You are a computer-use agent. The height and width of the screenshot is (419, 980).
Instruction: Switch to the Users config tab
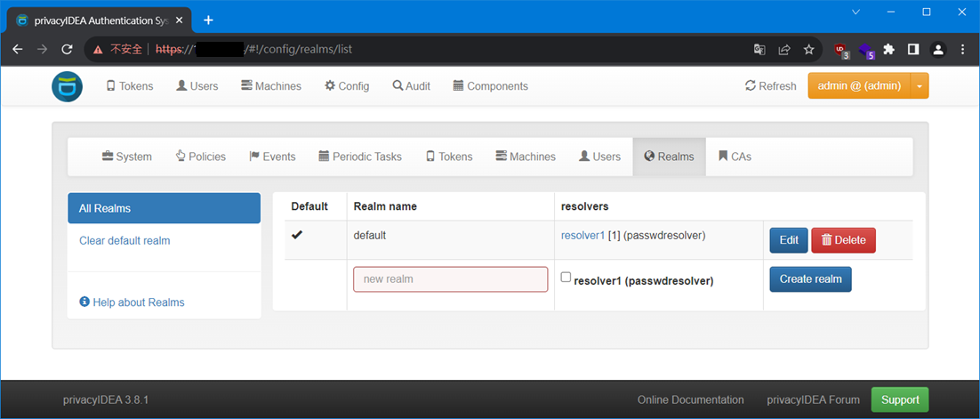tap(600, 157)
